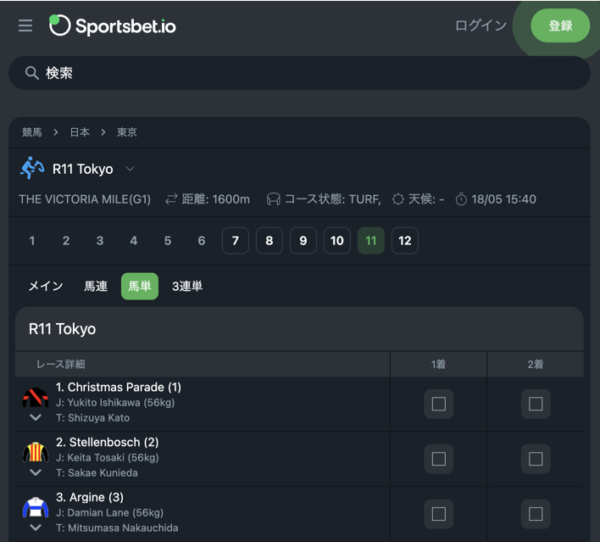Click the horse racing jockey icon

tap(32, 168)
